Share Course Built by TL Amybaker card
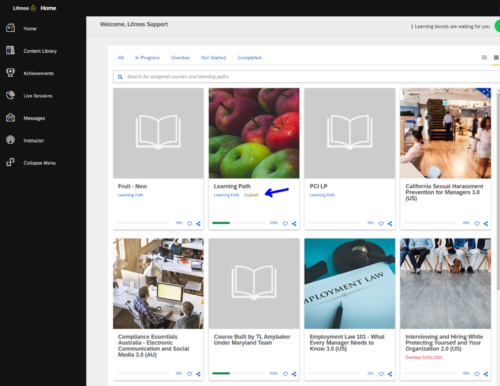The height and width of the screenshot is (386, 500). tap(294, 374)
